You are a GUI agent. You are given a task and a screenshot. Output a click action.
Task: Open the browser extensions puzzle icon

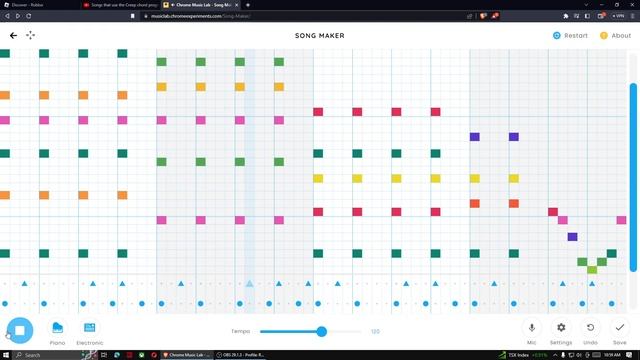(x=566, y=16)
